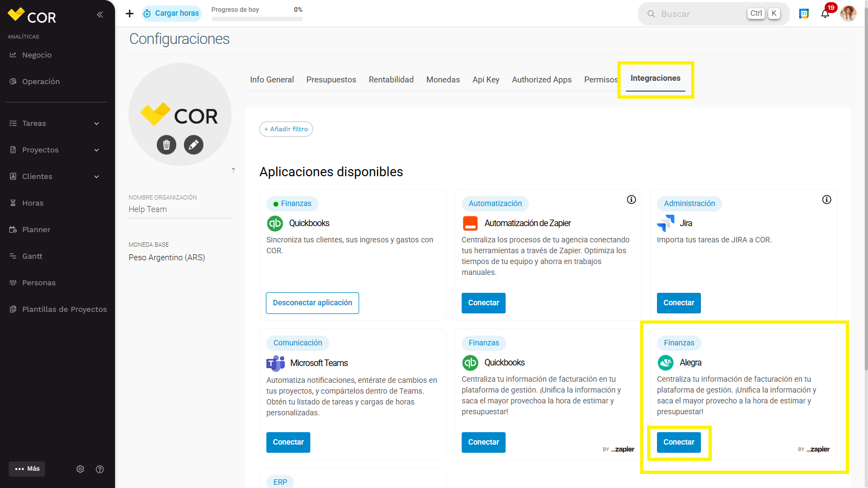The width and height of the screenshot is (868, 488).
Task: Connect Microsoft Teams integration
Action: point(288,442)
